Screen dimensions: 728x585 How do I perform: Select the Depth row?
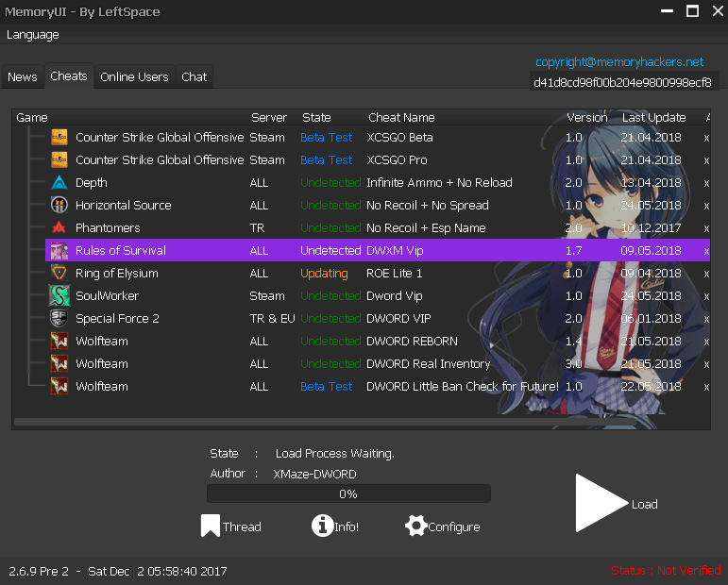click(378, 183)
